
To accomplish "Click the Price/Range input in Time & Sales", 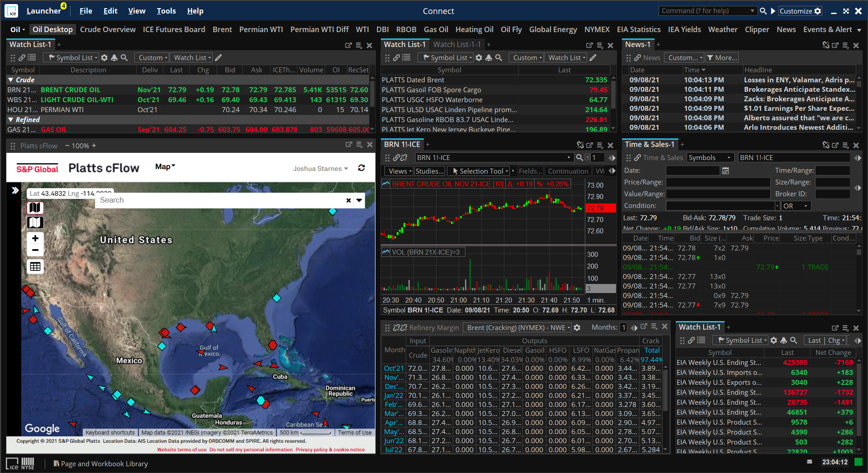I will [x=718, y=182].
